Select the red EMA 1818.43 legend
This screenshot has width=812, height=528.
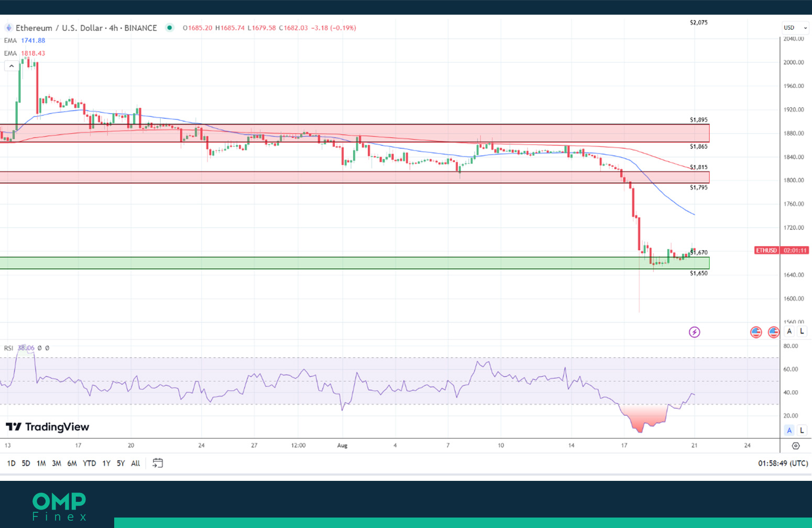coord(25,53)
